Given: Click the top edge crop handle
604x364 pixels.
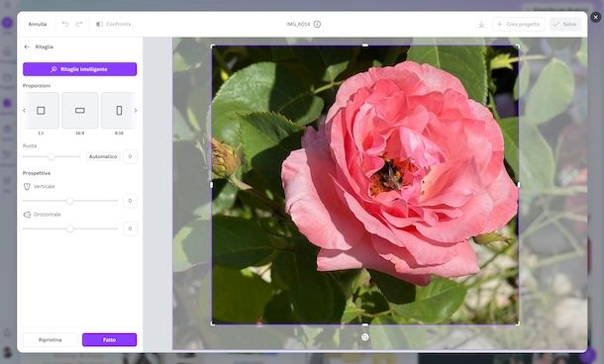Looking at the screenshot, I should (x=365, y=45).
